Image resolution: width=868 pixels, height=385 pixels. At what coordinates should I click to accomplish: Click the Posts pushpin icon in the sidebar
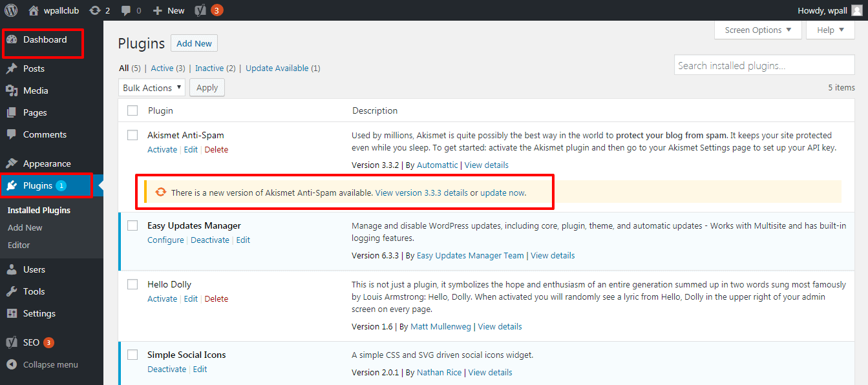point(12,68)
